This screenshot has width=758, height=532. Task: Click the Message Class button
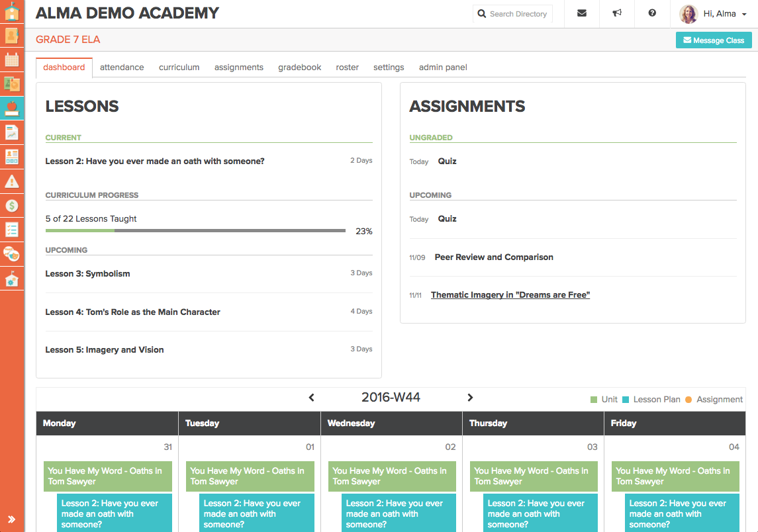click(713, 40)
